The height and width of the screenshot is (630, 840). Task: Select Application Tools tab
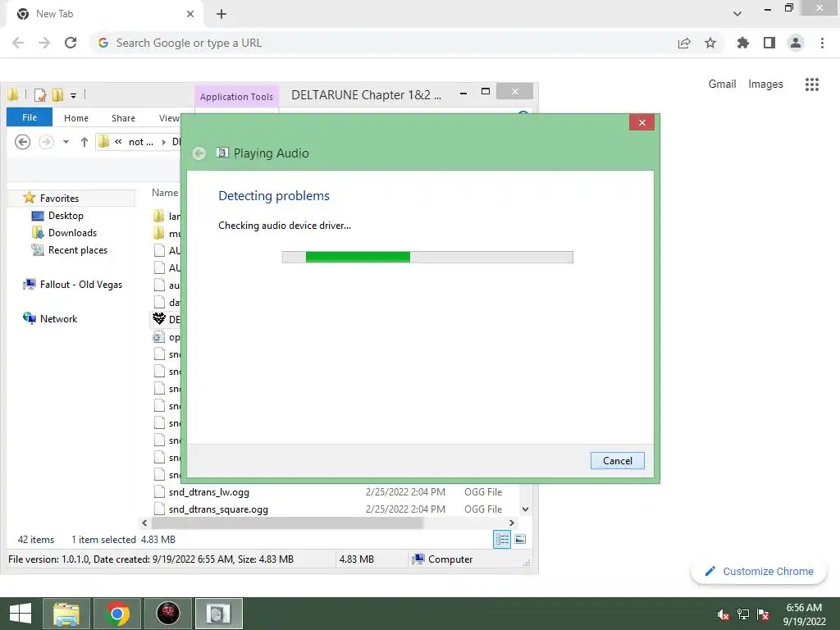(236, 97)
